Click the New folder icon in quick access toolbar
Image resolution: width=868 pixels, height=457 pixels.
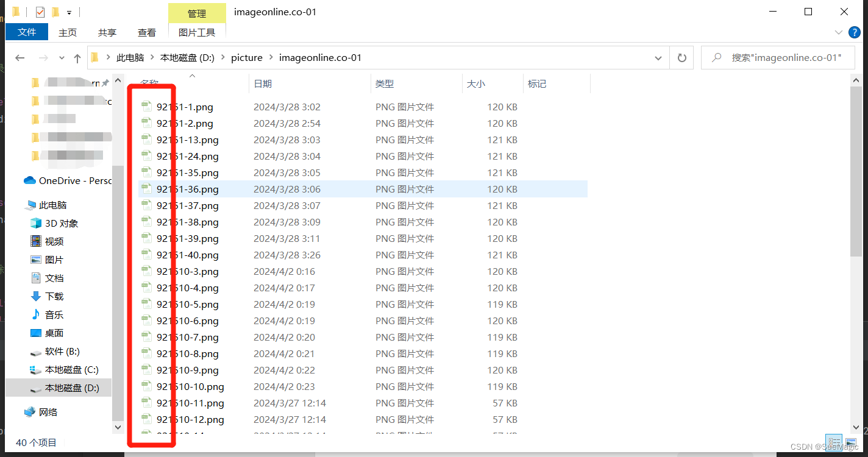(x=55, y=12)
